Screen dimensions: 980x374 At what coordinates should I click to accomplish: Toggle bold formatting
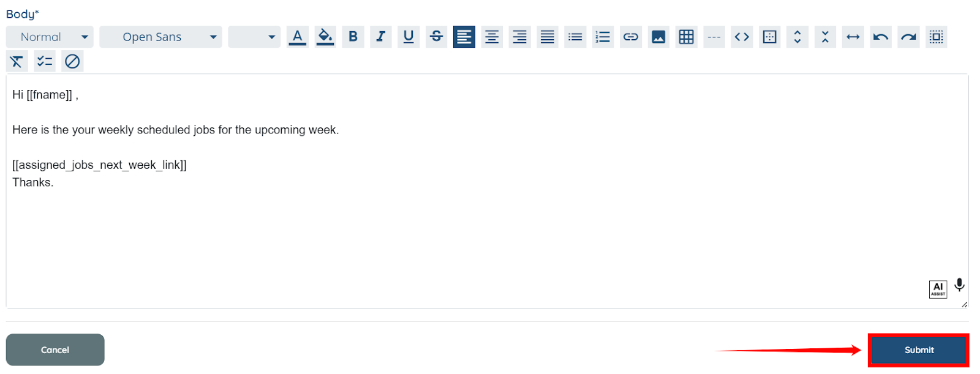tap(353, 37)
